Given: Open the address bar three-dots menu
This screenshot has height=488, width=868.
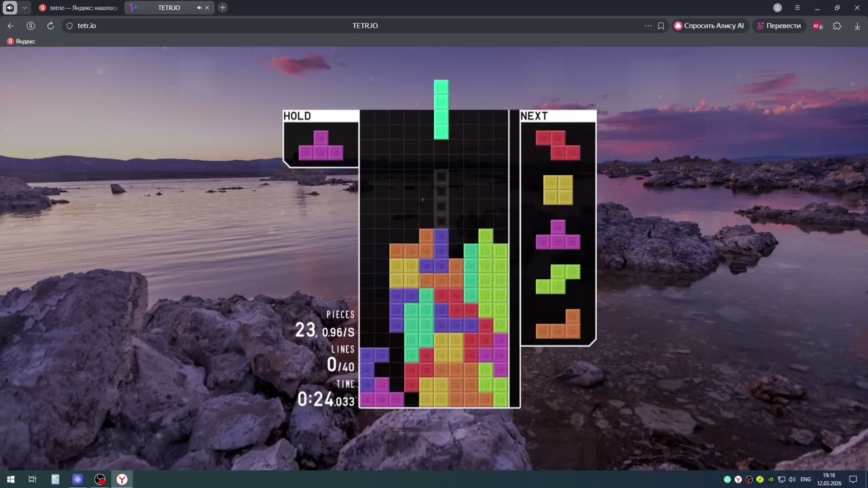Looking at the screenshot, I should coord(648,26).
